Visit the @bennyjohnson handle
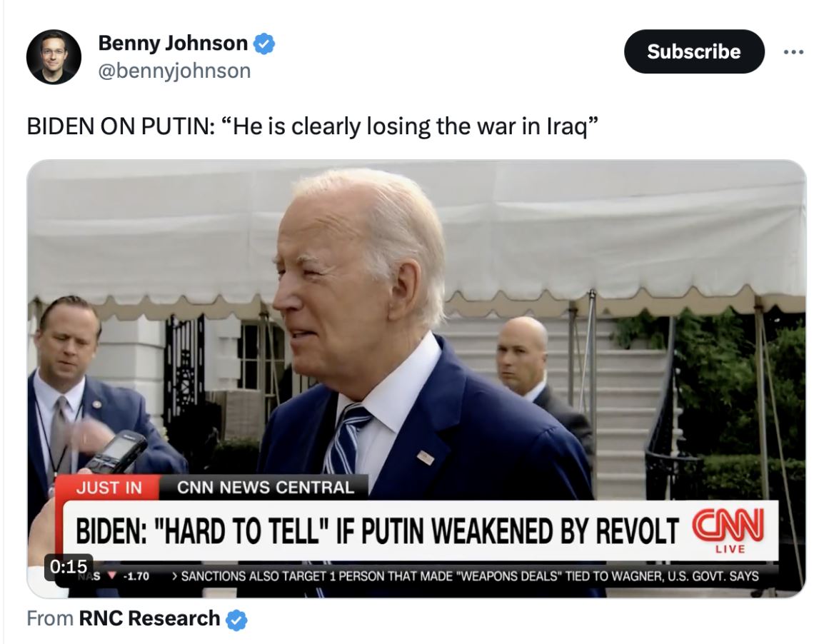824x644 pixels. click(x=174, y=71)
